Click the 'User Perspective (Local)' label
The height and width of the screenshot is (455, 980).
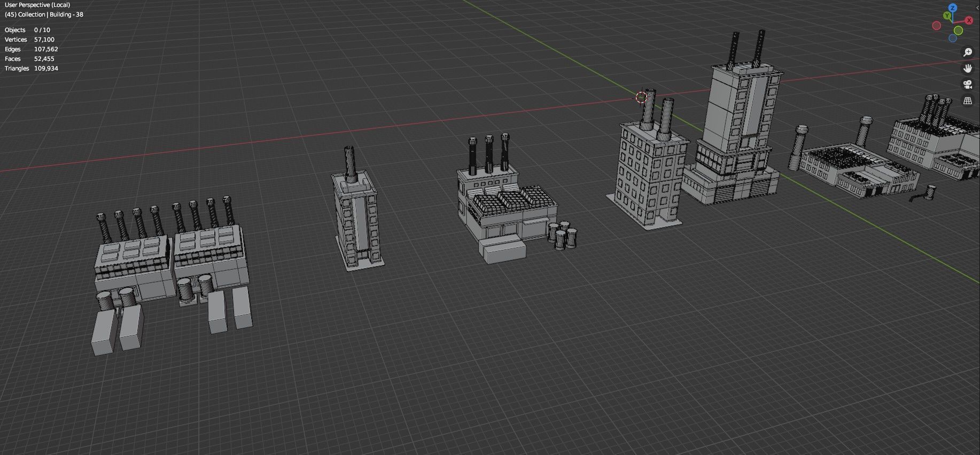(37, 5)
